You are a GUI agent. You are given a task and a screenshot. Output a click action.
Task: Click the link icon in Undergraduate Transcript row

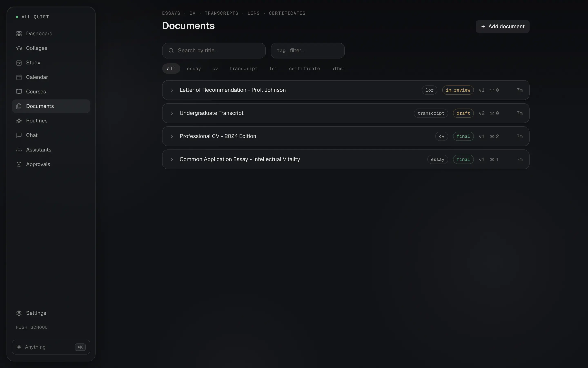tap(492, 113)
